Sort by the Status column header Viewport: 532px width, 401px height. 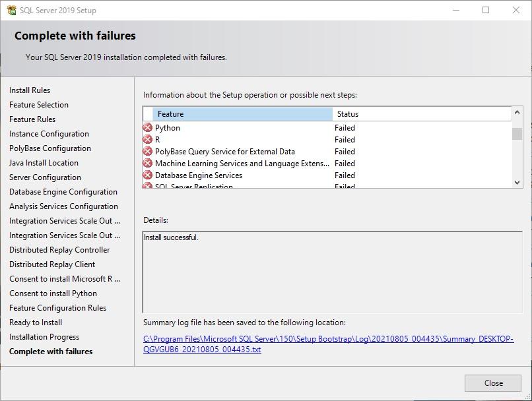(x=421, y=114)
